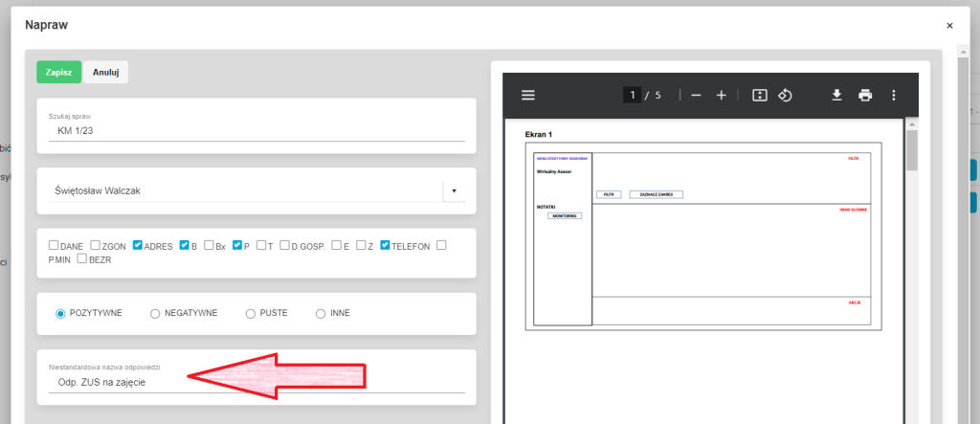Viewport: 980px width, 424px height.
Task: Click the NOTATKI label in PDF
Action: tap(546, 207)
